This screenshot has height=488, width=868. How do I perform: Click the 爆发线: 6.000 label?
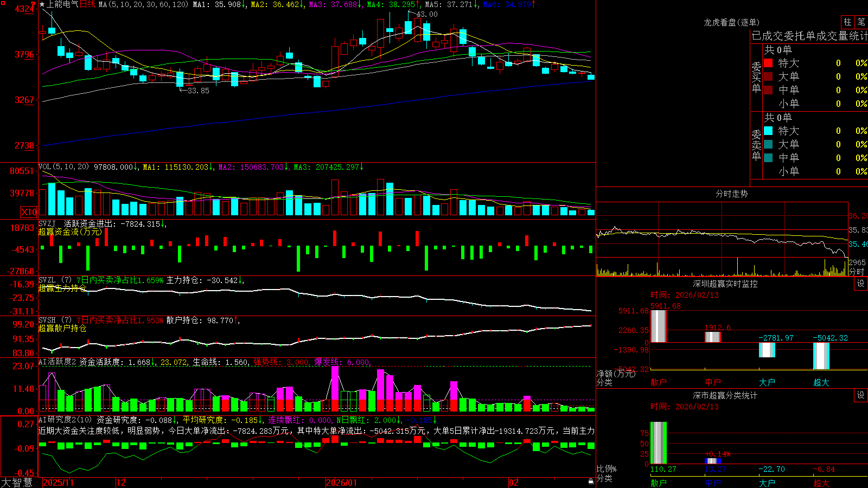[x=342, y=362]
